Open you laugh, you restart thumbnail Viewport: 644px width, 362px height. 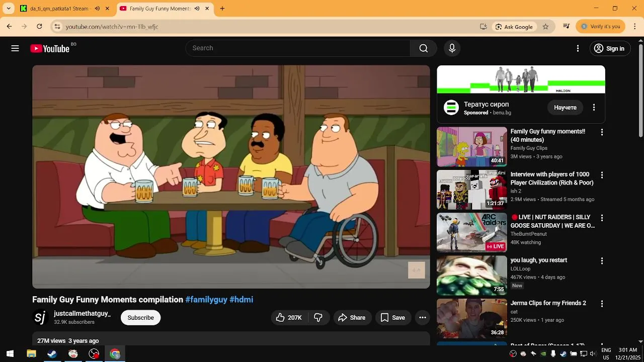coord(472,276)
